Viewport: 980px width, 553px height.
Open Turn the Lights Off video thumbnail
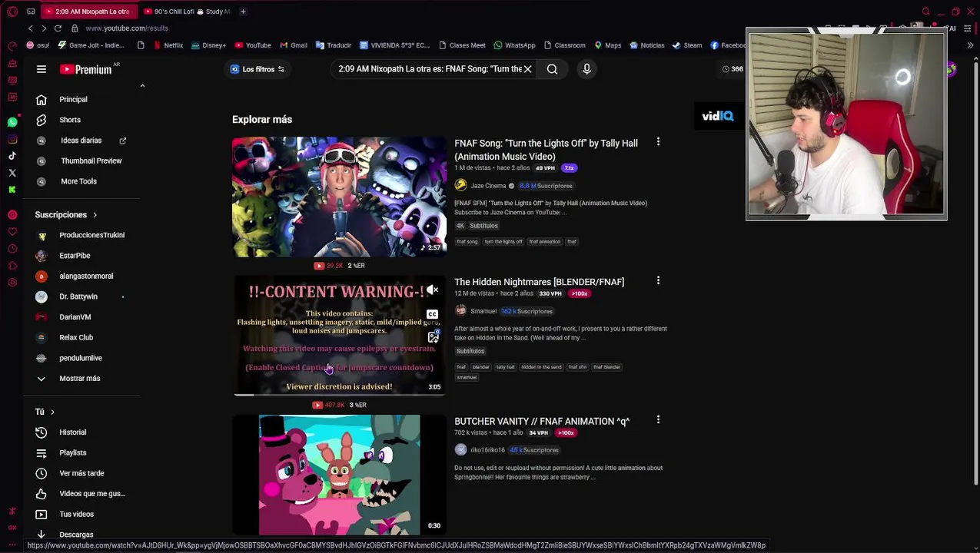(x=339, y=197)
